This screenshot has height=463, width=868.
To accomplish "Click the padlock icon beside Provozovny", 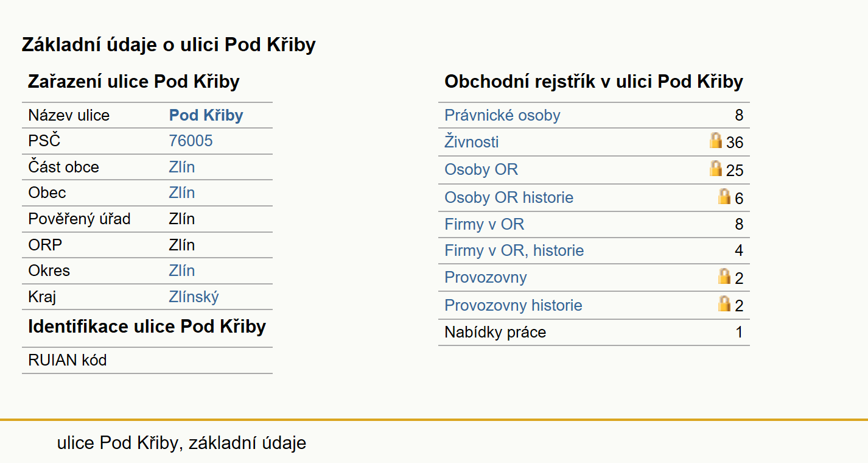I will click(x=724, y=276).
